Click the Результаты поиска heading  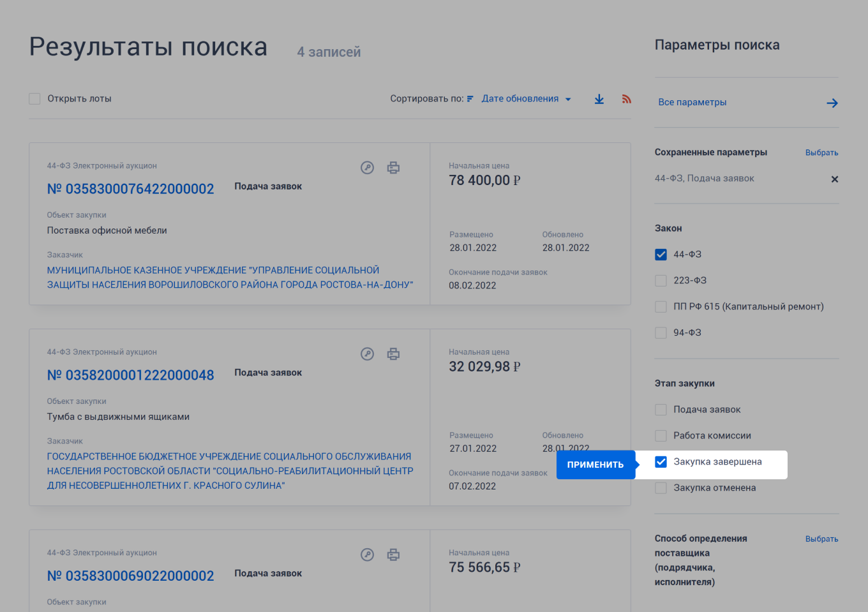point(148,47)
